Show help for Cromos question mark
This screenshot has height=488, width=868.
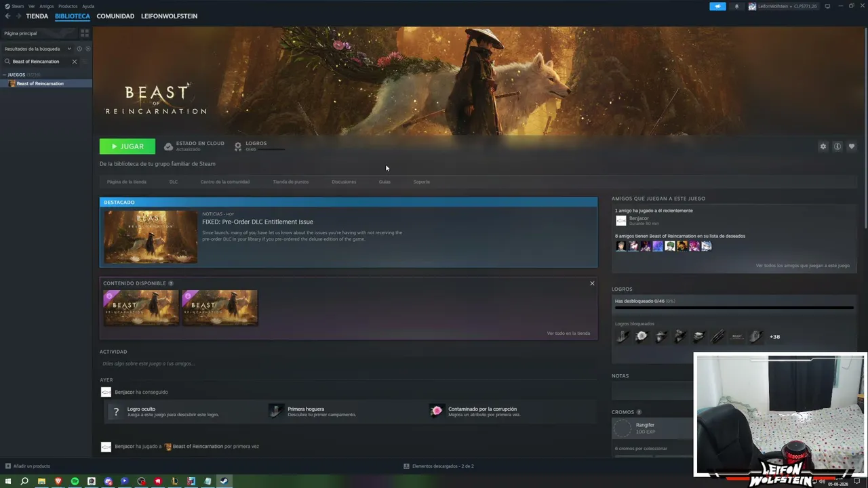639,412
